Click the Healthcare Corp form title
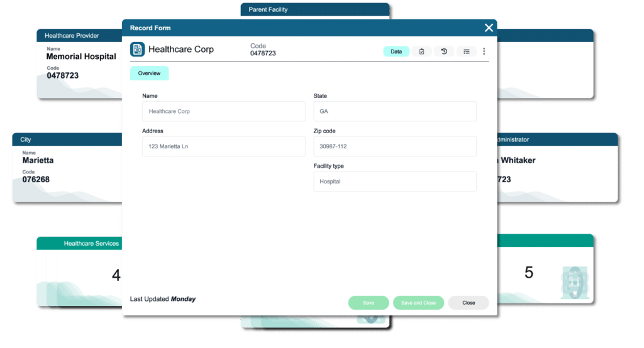This screenshot has width=644, height=348. click(x=180, y=49)
